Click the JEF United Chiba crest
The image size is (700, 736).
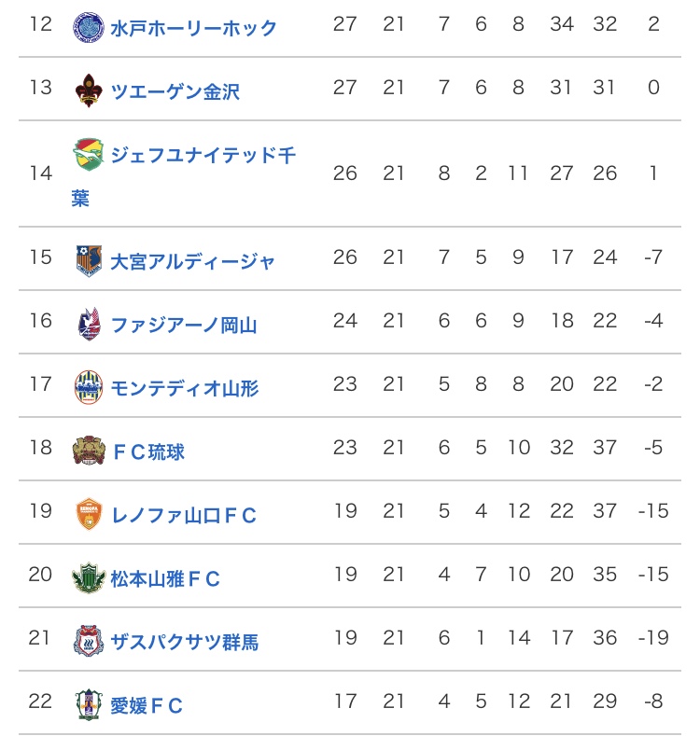tap(89, 154)
